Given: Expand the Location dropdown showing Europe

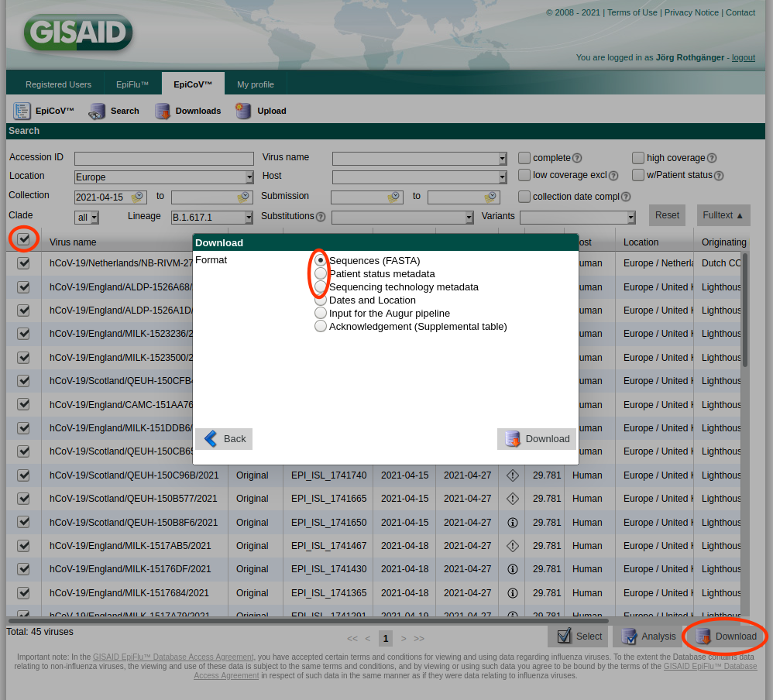Looking at the screenshot, I should [x=249, y=177].
